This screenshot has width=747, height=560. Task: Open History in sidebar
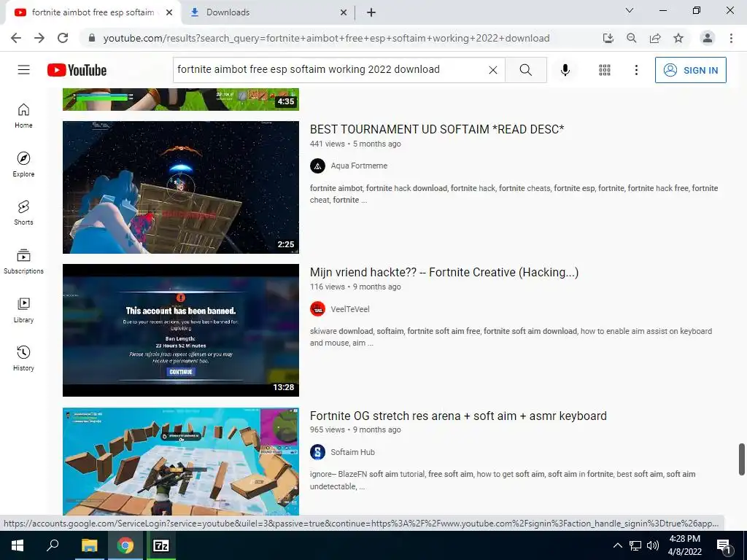23,358
